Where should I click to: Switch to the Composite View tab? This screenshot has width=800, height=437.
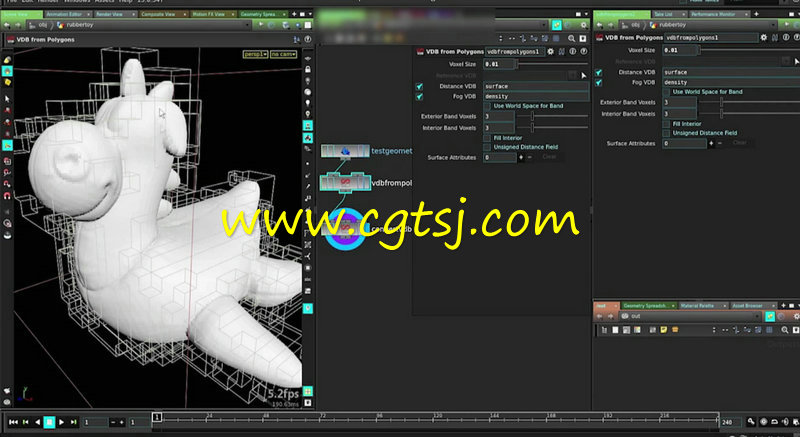[x=163, y=14]
